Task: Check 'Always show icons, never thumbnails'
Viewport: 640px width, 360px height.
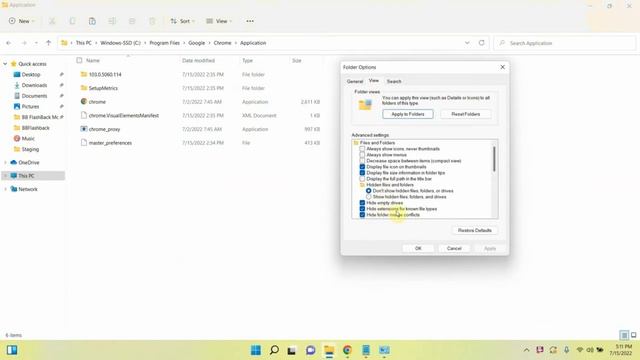Action: (x=362, y=149)
